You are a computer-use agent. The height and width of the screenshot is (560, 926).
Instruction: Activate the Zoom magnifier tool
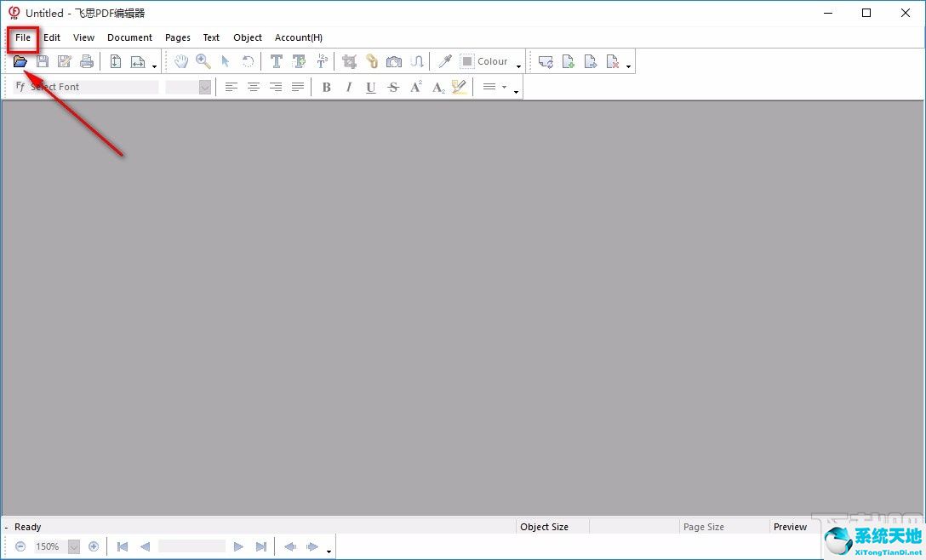point(203,61)
